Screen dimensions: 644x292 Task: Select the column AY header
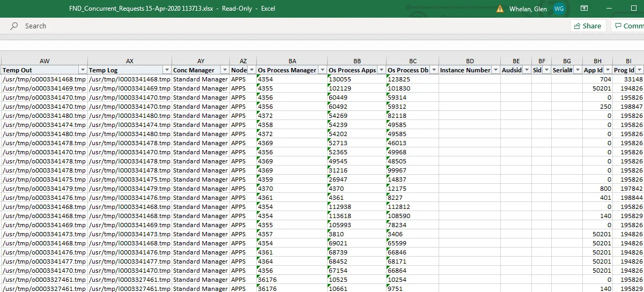click(x=201, y=62)
